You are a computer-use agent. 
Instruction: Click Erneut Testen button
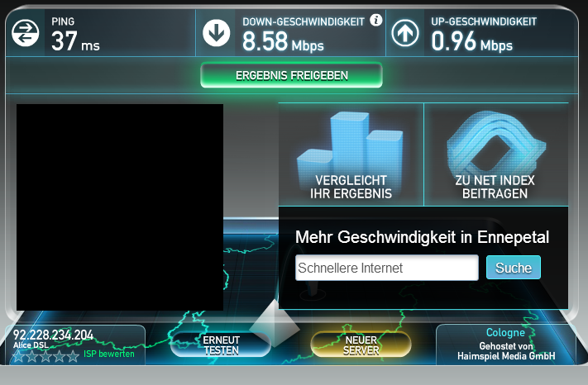click(221, 345)
